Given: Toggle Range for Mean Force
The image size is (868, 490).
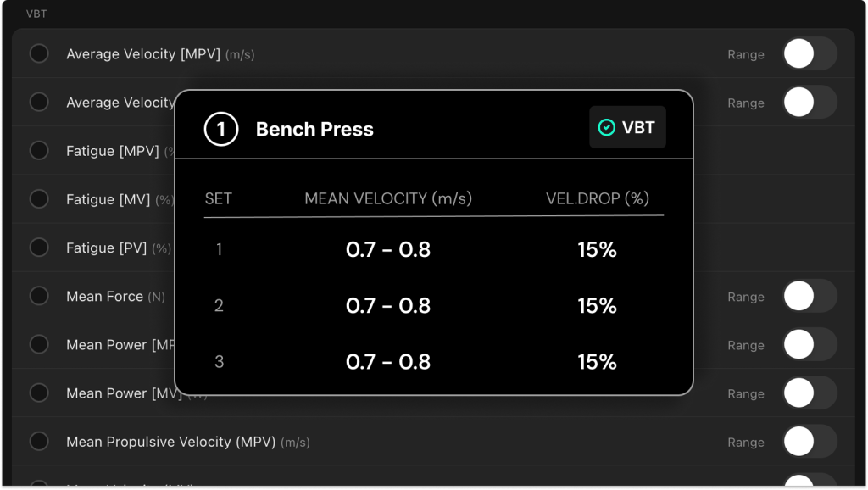Looking at the screenshot, I should [810, 296].
